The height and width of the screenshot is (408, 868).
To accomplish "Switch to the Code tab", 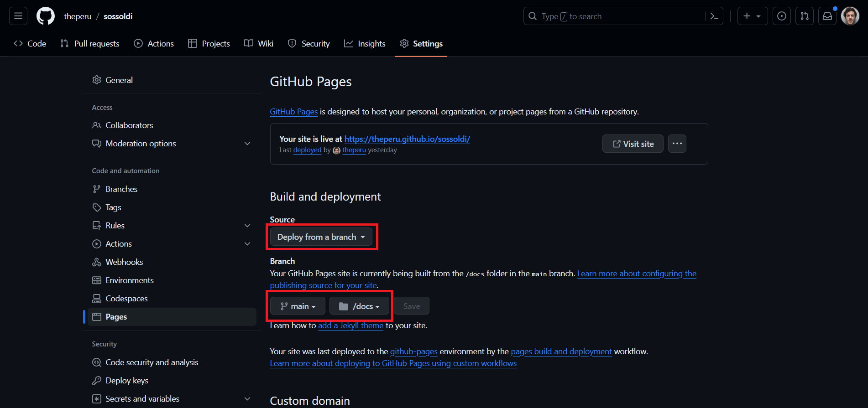I will coord(30,43).
